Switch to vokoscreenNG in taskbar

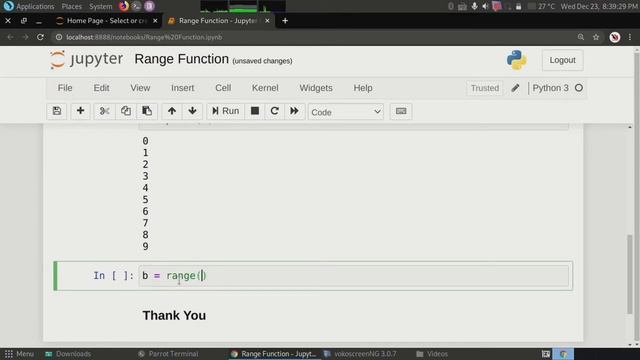tap(360, 354)
